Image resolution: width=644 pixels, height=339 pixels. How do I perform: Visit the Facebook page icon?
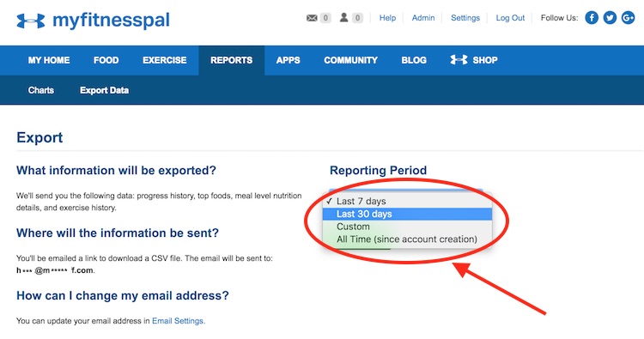(592, 18)
